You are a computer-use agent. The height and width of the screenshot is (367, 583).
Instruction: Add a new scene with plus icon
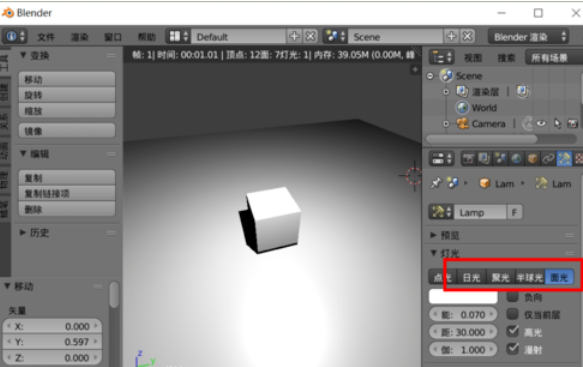tap(451, 36)
